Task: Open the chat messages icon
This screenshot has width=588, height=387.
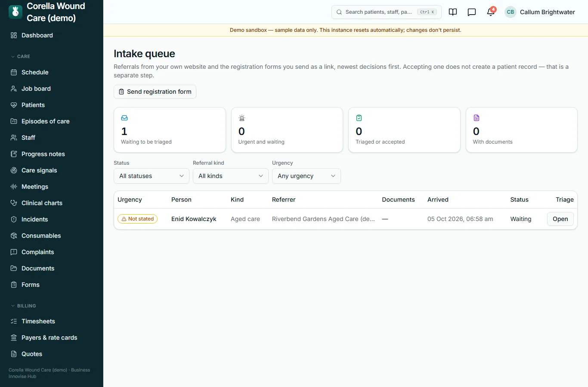Action: (x=472, y=12)
